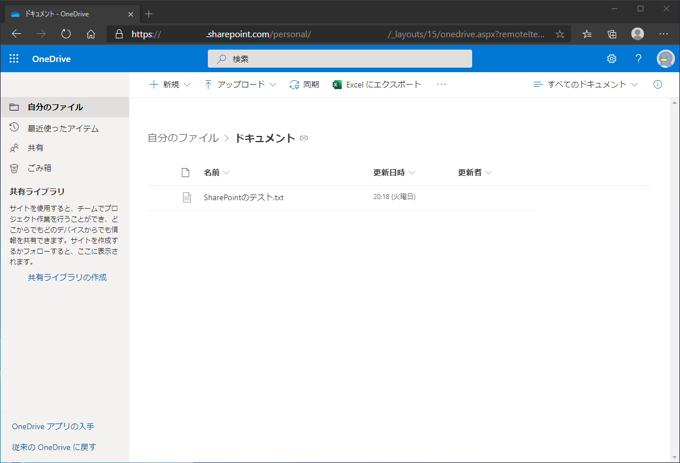
Task: Click the link icon beside ドキュメント
Action: tap(304, 138)
